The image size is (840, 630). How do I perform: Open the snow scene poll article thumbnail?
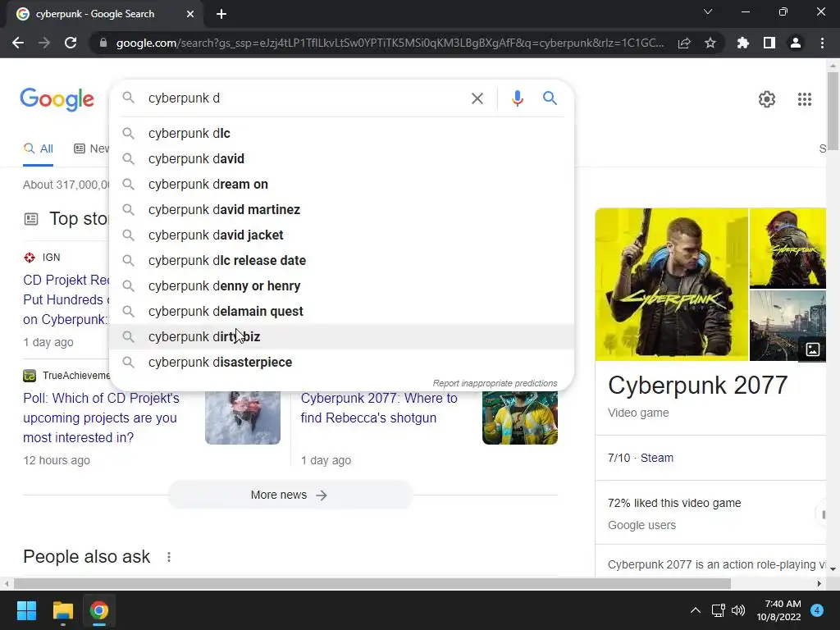coord(243,418)
